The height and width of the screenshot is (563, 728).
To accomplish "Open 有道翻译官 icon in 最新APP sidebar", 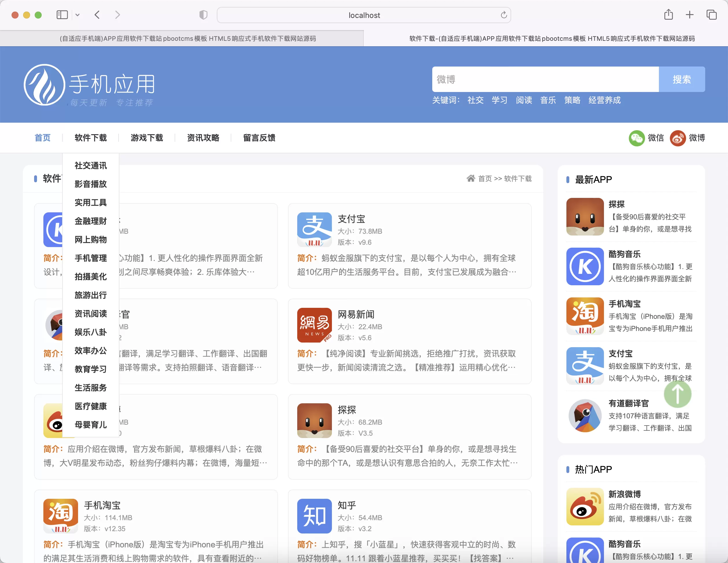I will click(x=585, y=415).
